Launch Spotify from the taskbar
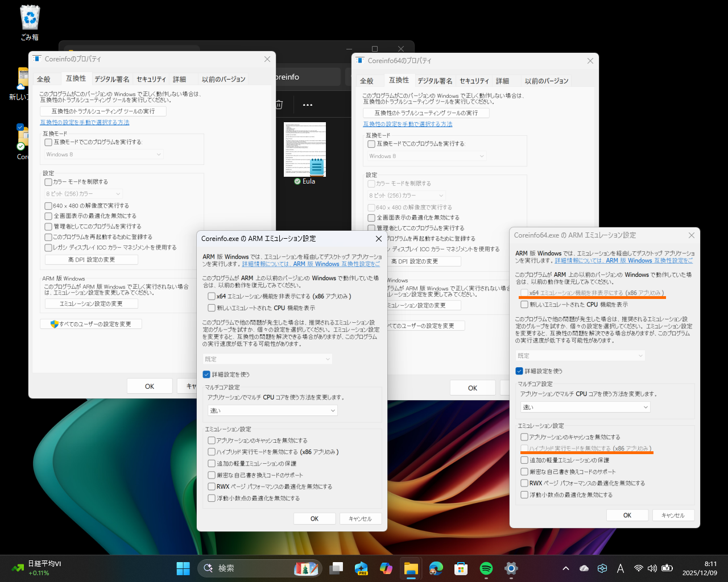 click(486, 568)
